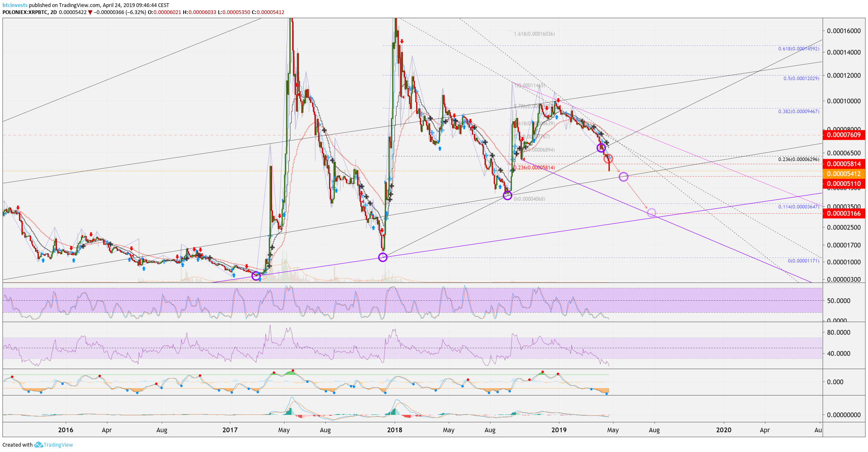
Task: Click the Created with footer text
Action: click(17, 445)
